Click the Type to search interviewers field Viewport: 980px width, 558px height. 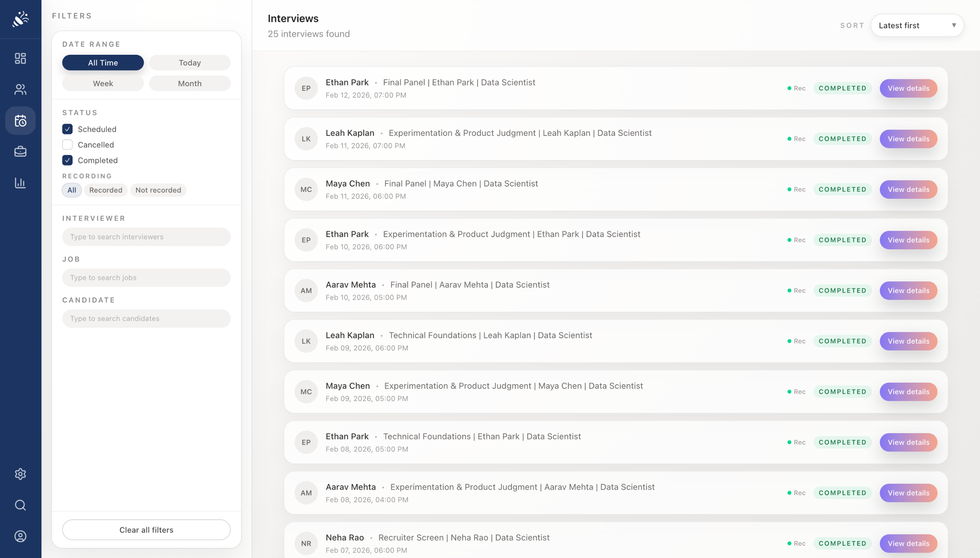tap(146, 237)
